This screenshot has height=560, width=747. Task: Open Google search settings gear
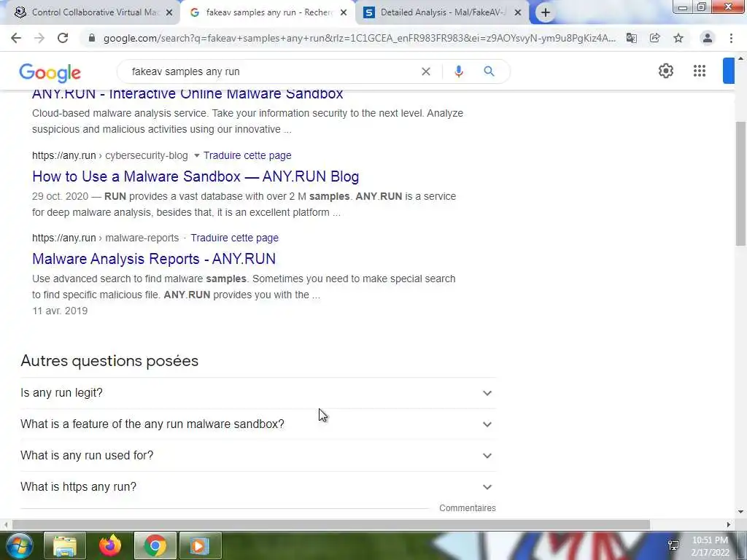coord(665,71)
